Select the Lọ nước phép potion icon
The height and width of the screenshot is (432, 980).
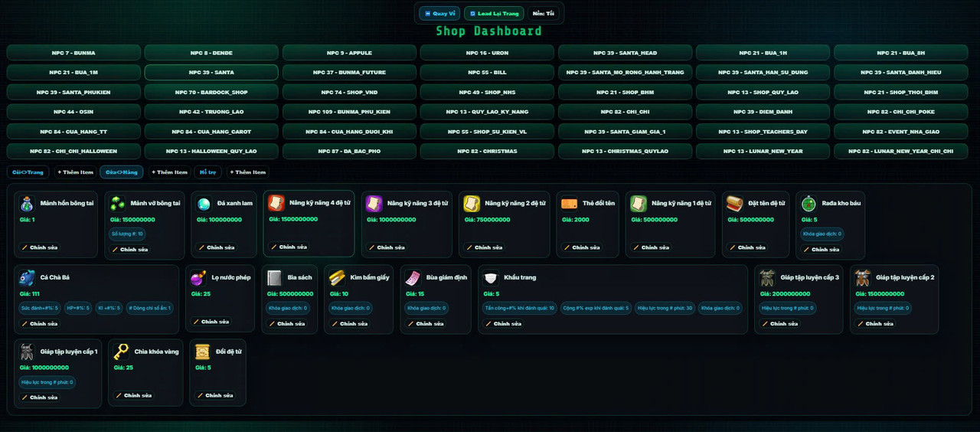(198, 278)
